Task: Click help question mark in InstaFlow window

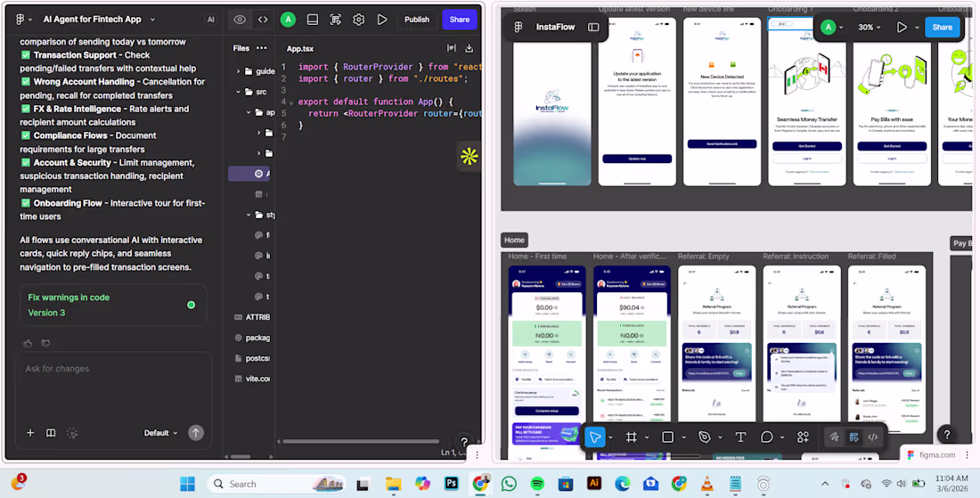Action: click(x=947, y=434)
